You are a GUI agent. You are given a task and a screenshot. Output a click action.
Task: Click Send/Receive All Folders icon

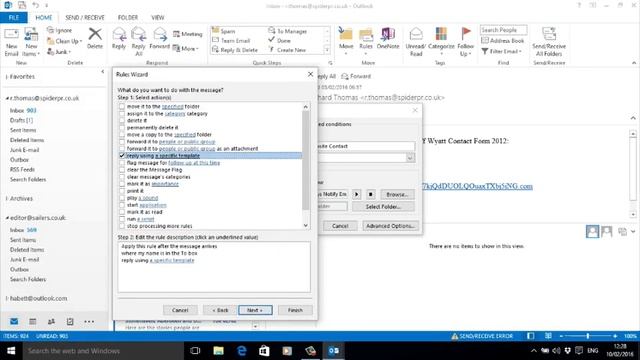click(549, 34)
